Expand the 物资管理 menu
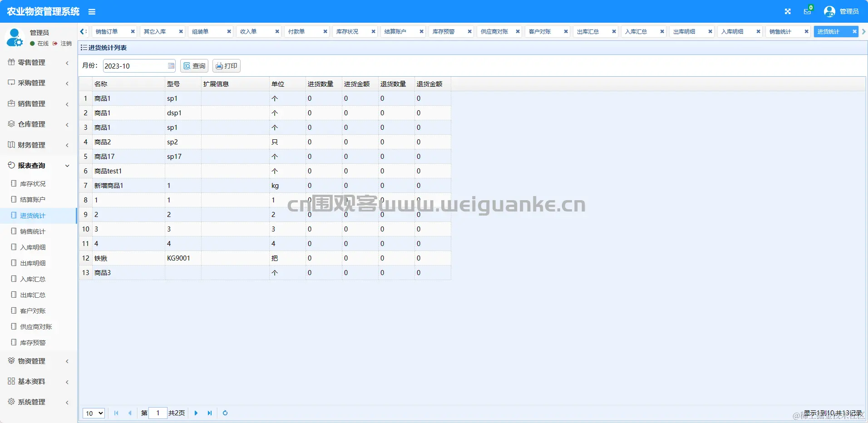The height and width of the screenshot is (423, 868). pyautogui.click(x=38, y=361)
